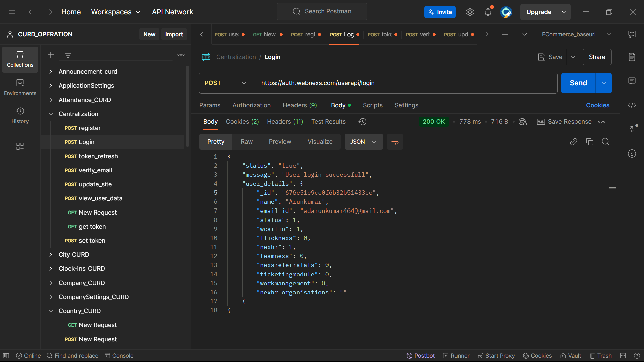Copy response body with copy icon
644x362 pixels.
click(589, 142)
